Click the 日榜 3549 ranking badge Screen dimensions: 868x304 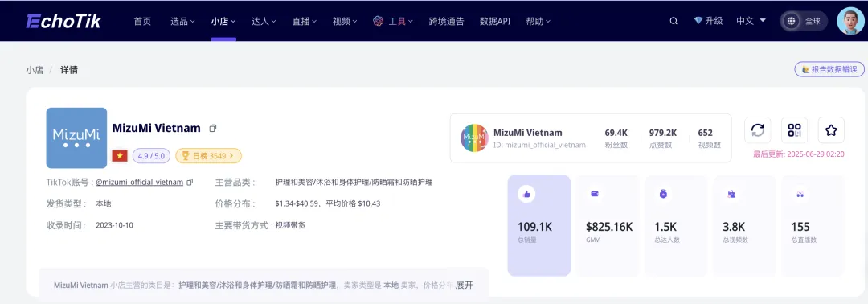pos(209,155)
